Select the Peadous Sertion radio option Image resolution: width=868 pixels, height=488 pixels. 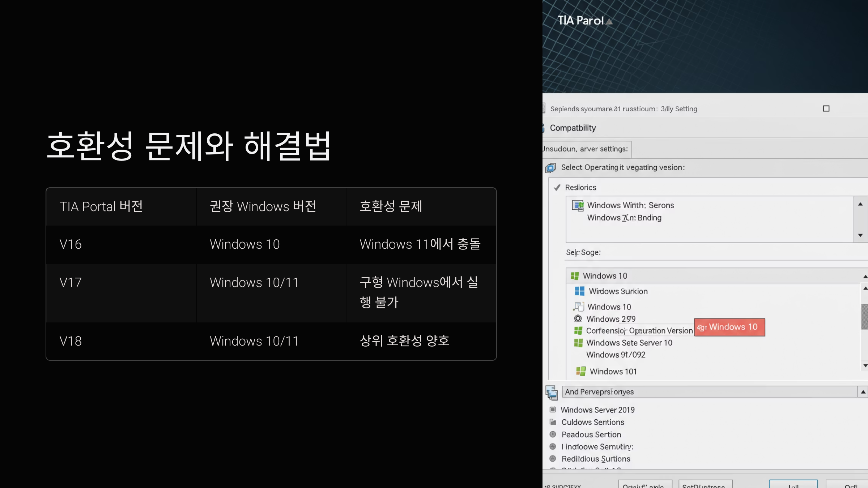pyautogui.click(x=553, y=435)
